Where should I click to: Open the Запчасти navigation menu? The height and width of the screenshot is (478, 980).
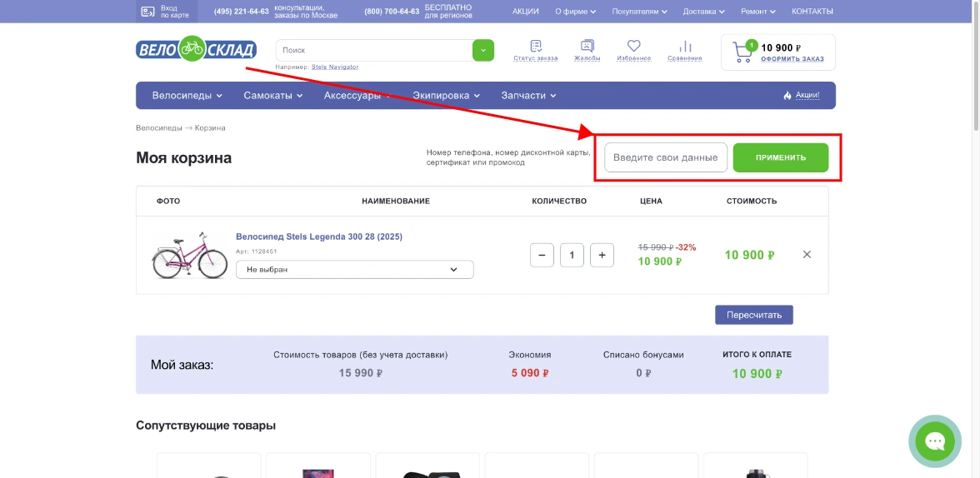coord(527,96)
